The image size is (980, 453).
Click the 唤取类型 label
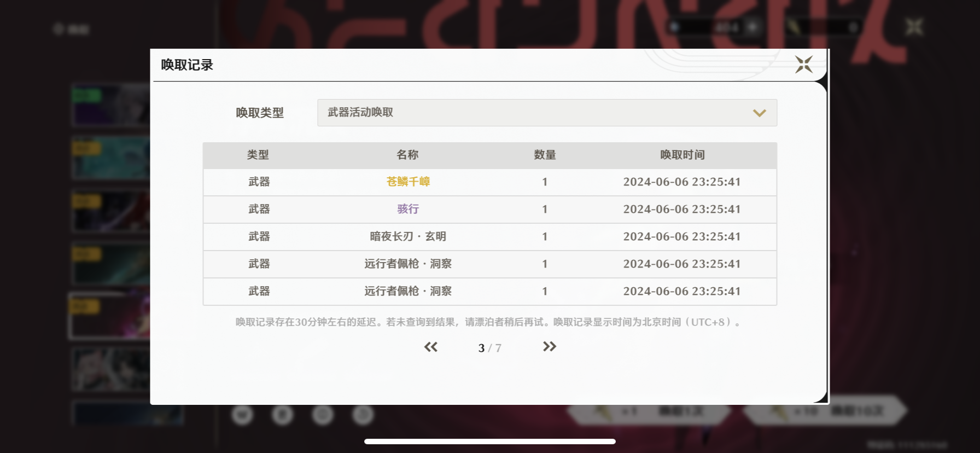point(260,113)
